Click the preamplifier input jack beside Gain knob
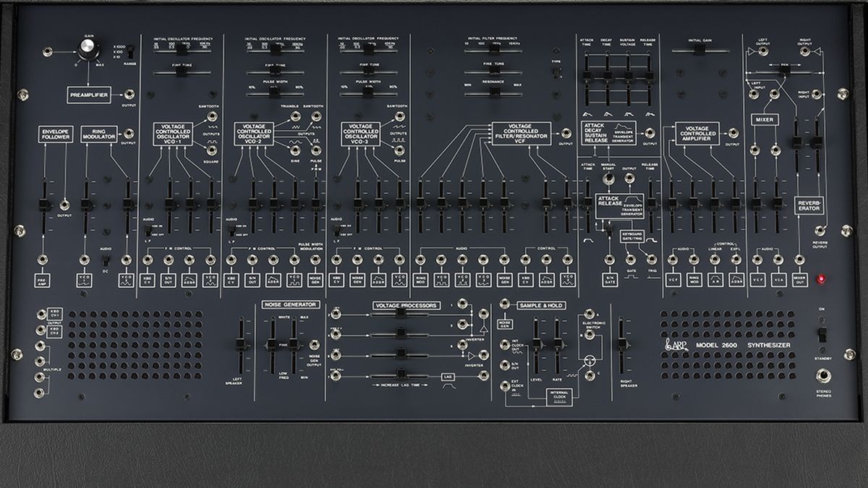 click(x=47, y=51)
